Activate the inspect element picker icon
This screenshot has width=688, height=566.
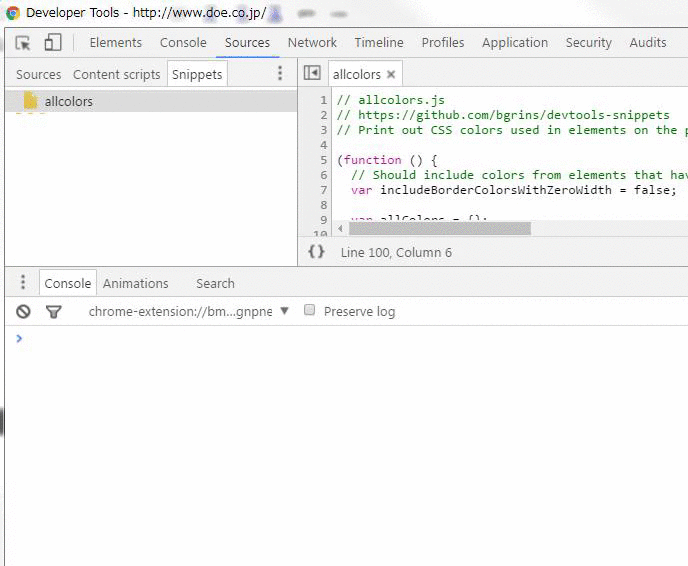[x=23, y=43]
